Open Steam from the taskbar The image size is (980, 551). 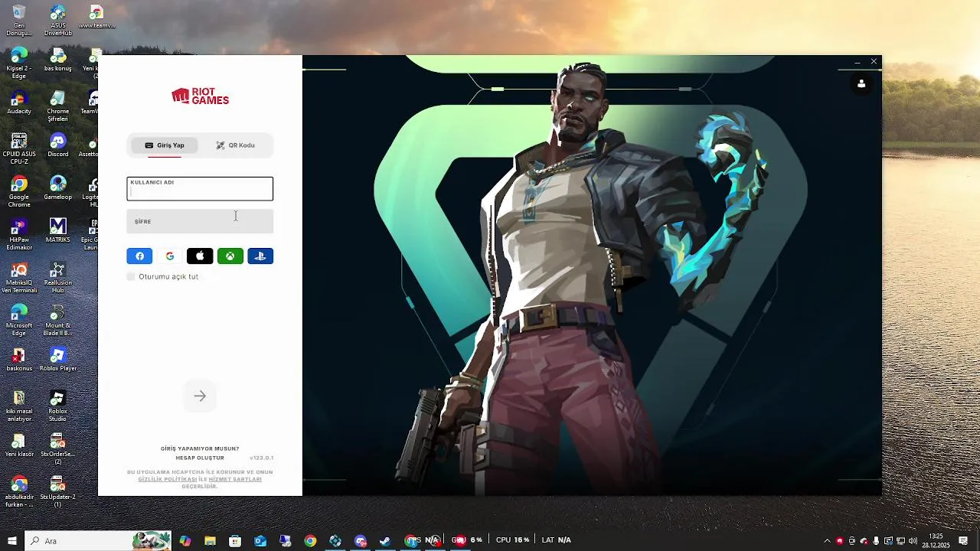(385, 540)
